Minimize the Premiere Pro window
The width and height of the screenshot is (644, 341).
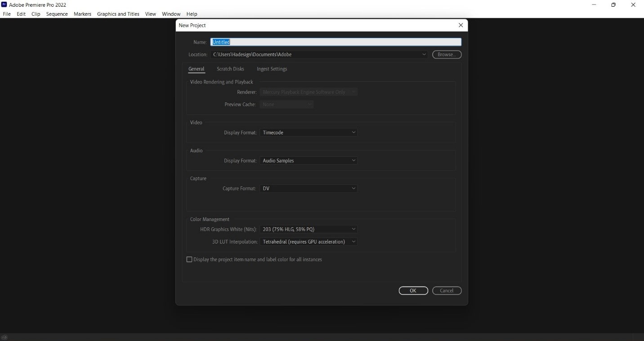pyautogui.click(x=594, y=5)
